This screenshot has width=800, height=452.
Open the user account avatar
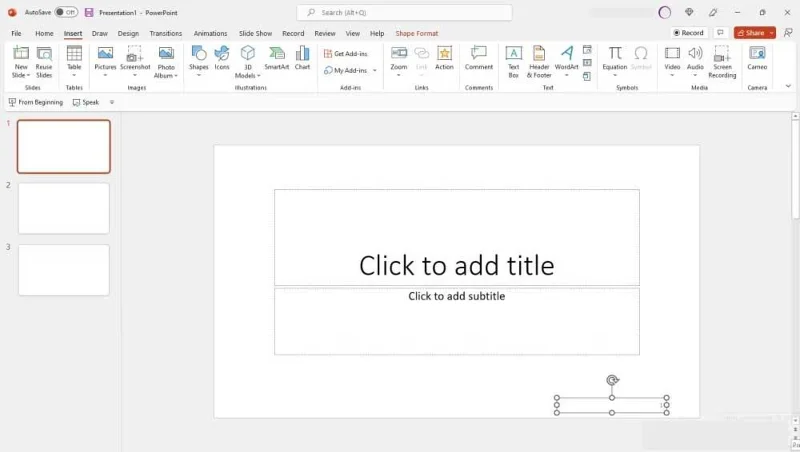[664, 12]
